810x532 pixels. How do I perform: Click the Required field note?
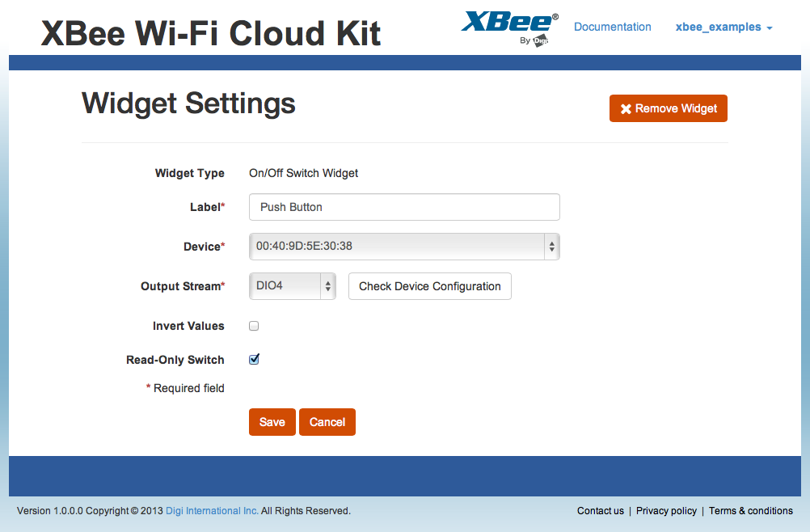coord(185,388)
